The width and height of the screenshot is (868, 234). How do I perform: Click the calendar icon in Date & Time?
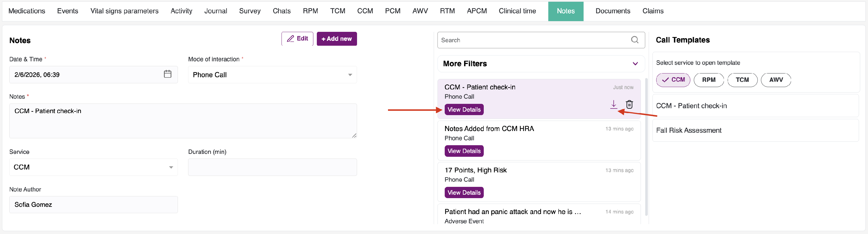pyautogui.click(x=168, y=74)
